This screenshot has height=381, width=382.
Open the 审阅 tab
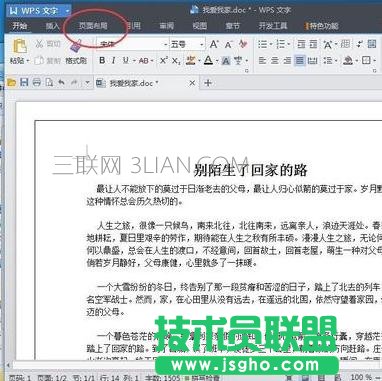point(166,26)
